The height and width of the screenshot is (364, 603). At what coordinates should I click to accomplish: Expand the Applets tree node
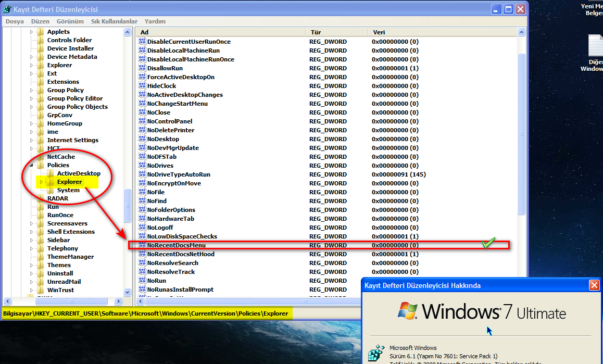(32, 32)
